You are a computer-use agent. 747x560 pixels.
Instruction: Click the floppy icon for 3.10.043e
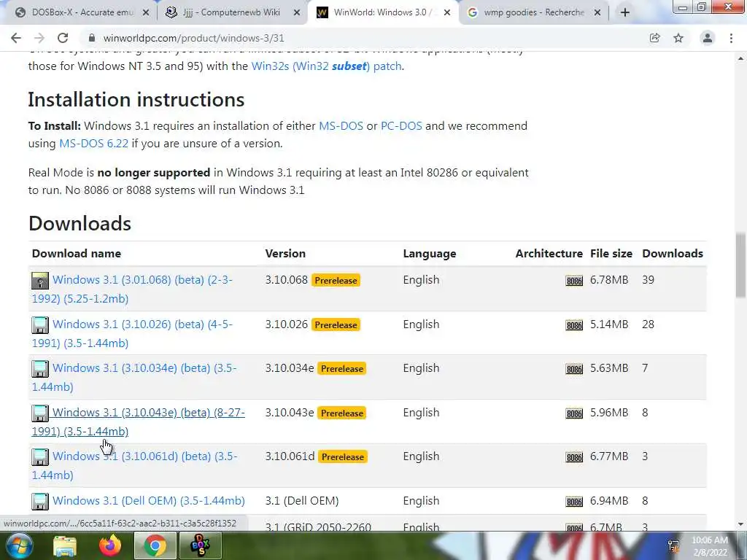coord(40,413)
